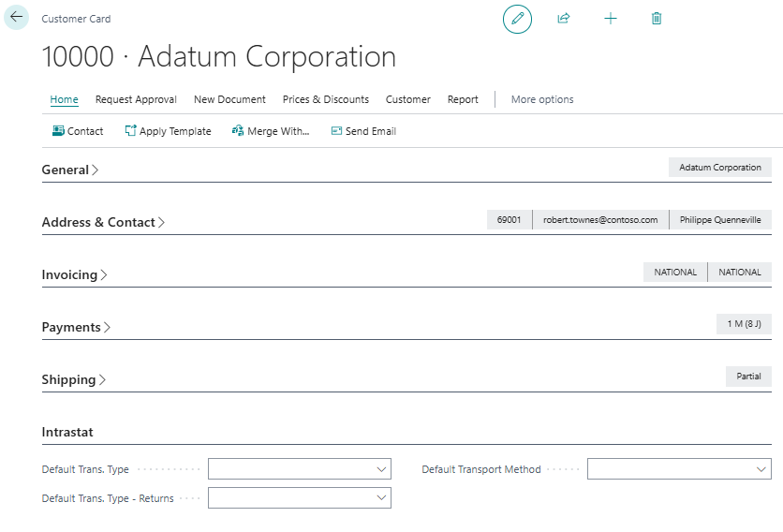Expand the Invoicing section
This screenshot has height=532, width=783.
pos(74,274)
